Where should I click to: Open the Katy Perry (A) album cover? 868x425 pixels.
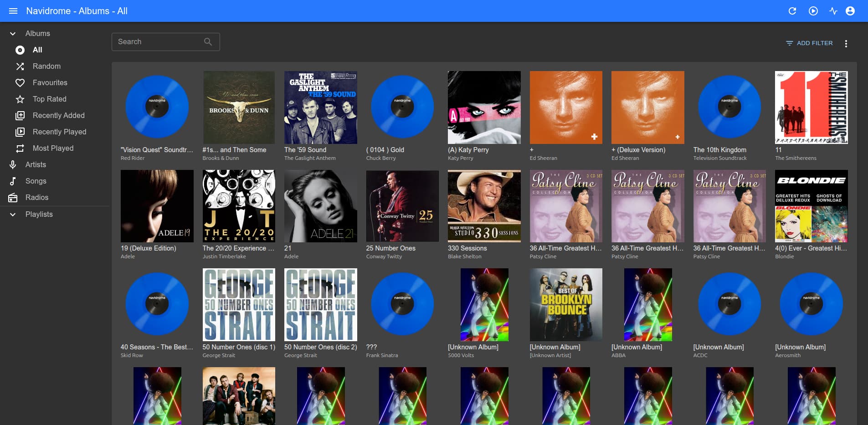point(484,108)
